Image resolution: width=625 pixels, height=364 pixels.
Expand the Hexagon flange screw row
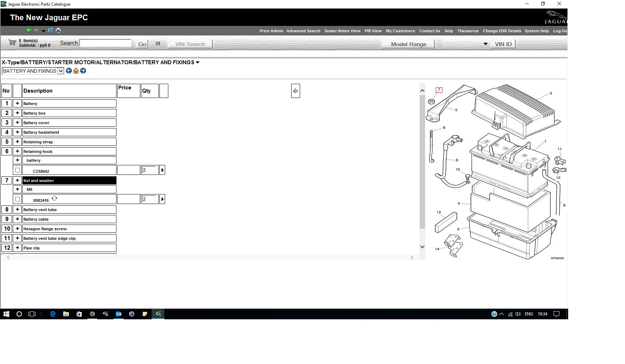(x=17, y=229)
